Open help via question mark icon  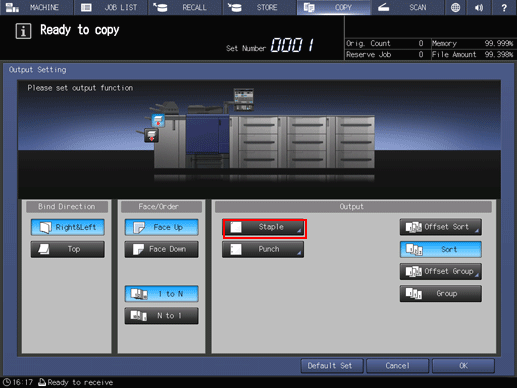504,7
